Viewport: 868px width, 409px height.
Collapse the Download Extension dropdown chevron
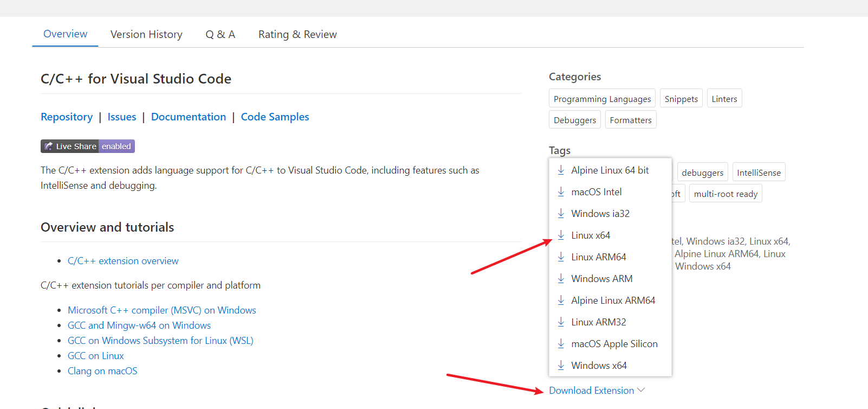(x=642, y=390)
